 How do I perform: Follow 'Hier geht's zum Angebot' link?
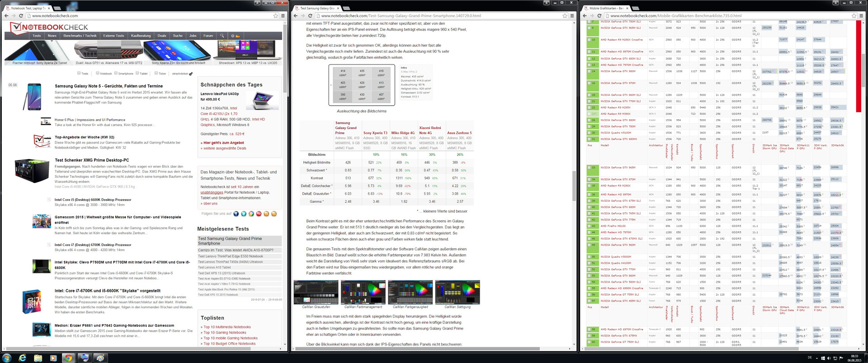224,143
